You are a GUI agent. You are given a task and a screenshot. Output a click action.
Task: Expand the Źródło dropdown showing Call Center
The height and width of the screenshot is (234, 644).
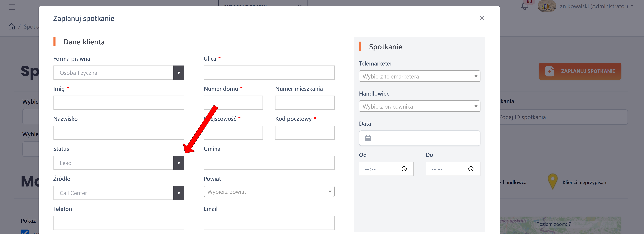pyautogui.click(x=179, y=193)
